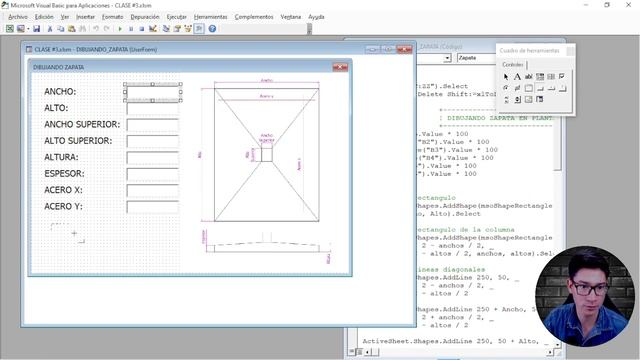
Task: Select the ESPESOR text box
Action: click(x=153, y=174)
